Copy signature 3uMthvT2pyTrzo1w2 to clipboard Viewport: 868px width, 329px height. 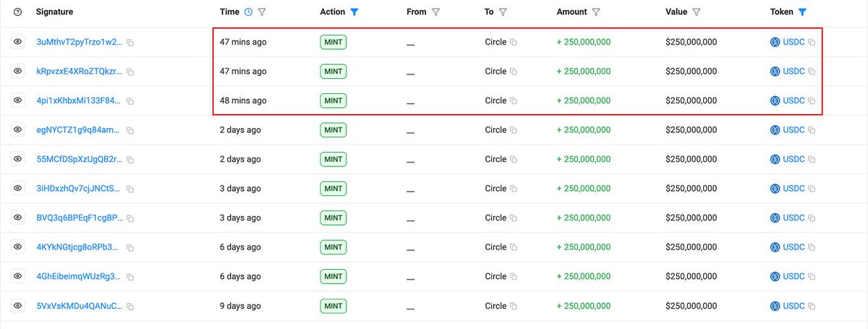click(130, 43)
